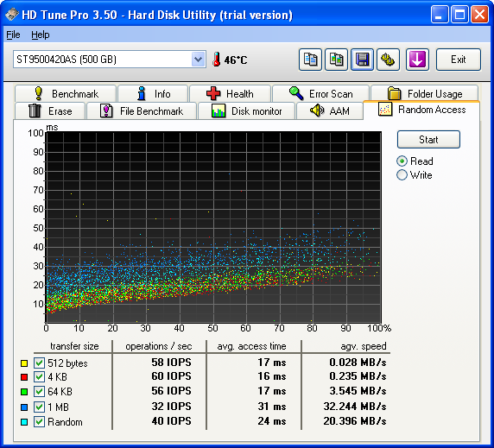Switch to the Disk monitor tab

coord(247,111)
